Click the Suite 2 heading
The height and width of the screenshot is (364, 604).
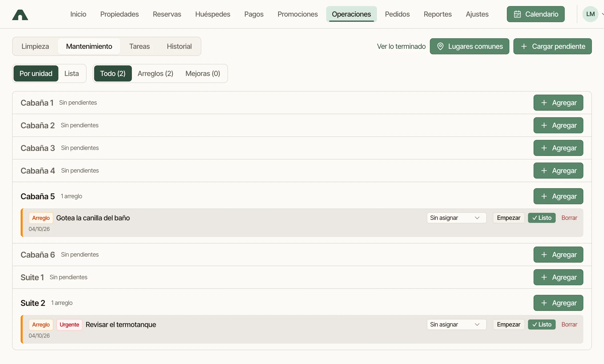33,303
